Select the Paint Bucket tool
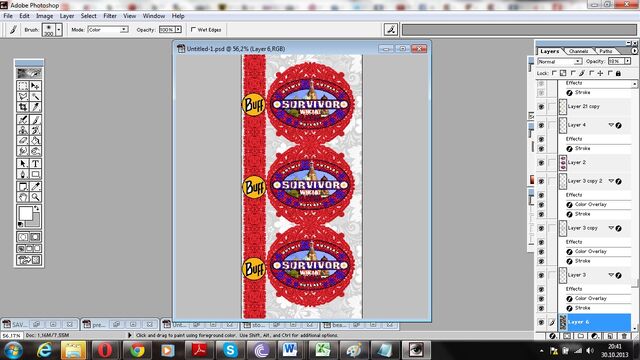The width and height of the screenshot is (640, 360). click(36, 141)
